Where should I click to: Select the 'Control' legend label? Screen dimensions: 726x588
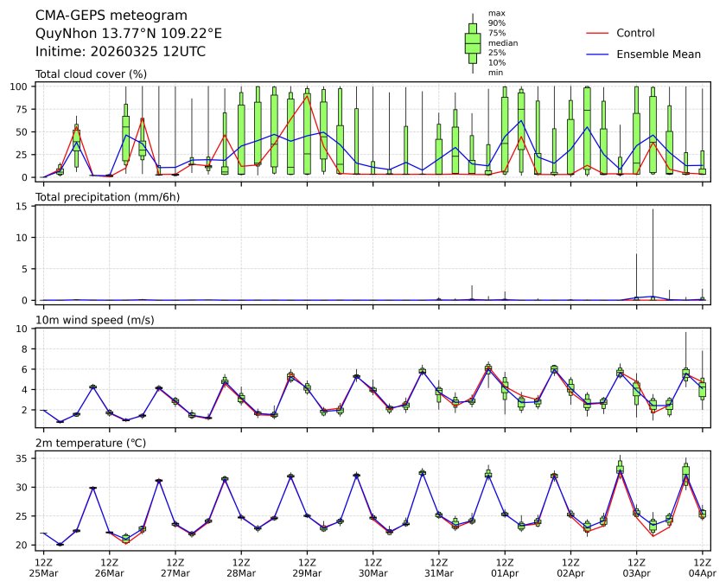tap(635, 33)
